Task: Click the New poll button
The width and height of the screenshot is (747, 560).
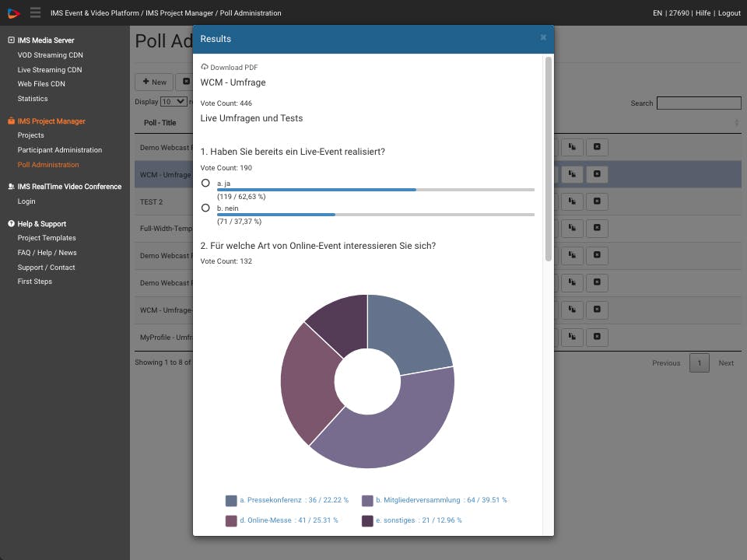Action: point(154,82)
